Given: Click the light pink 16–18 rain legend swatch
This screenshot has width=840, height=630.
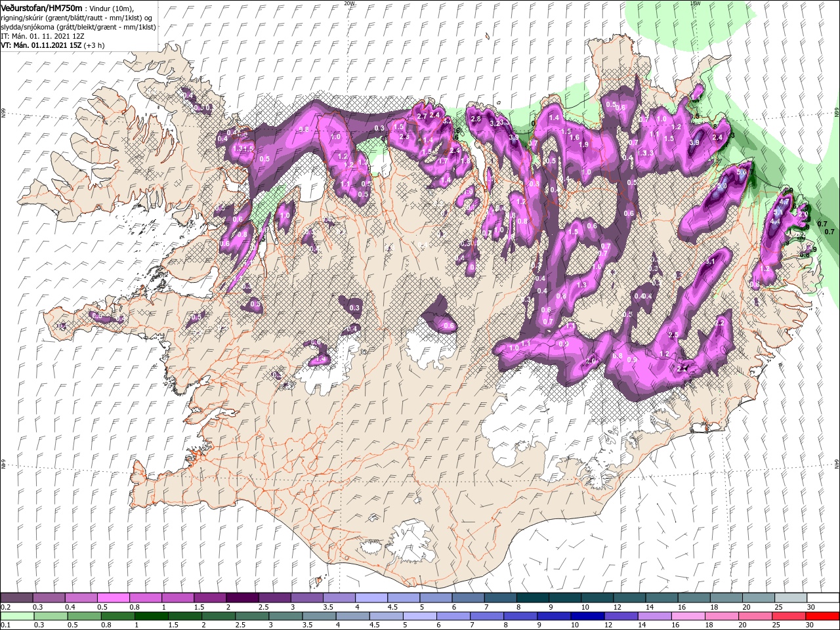Looking at the screenshot, I should click(x=688, y=616).
